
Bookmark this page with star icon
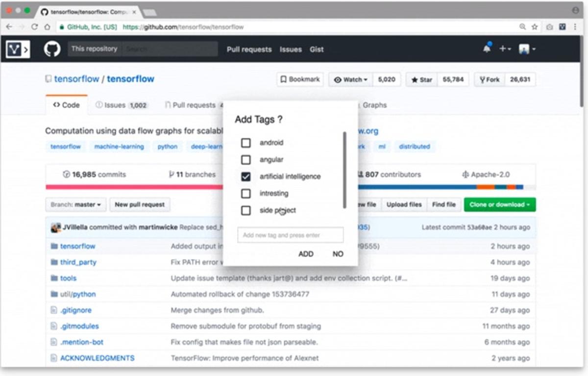point(535,27)
